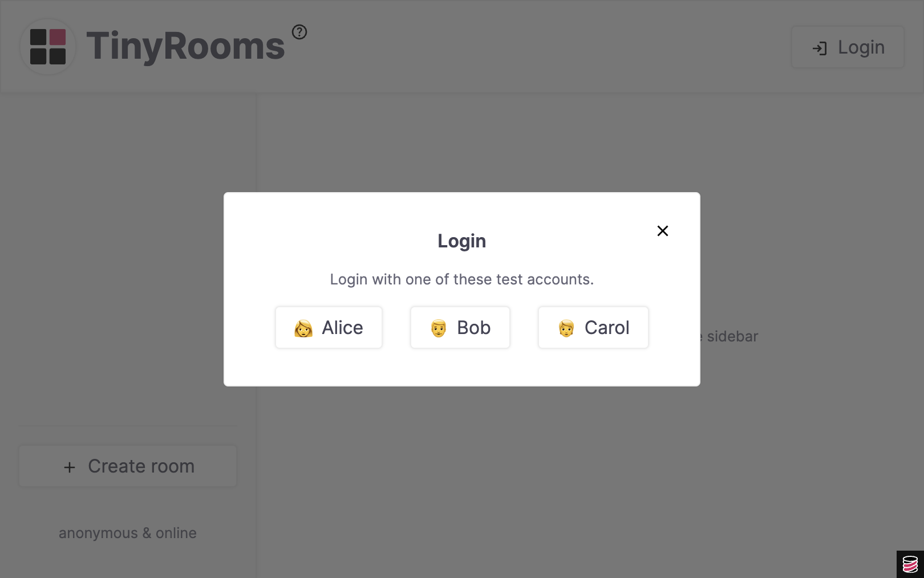Click Bob's man emoji avatar

pyautogui.click(x=439, y=328)
